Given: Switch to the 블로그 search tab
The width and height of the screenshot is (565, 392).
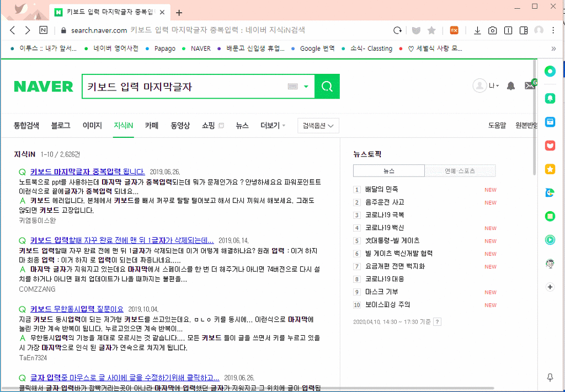Looking at the screenshot, I should [x=61, y=126].
